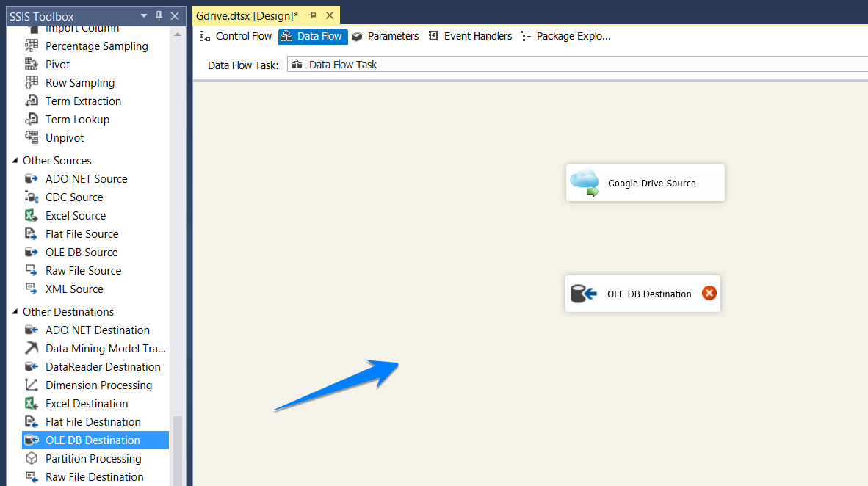Open the Parameters tab
Viewport: 868px width, 486px height.
pos(386,36)
